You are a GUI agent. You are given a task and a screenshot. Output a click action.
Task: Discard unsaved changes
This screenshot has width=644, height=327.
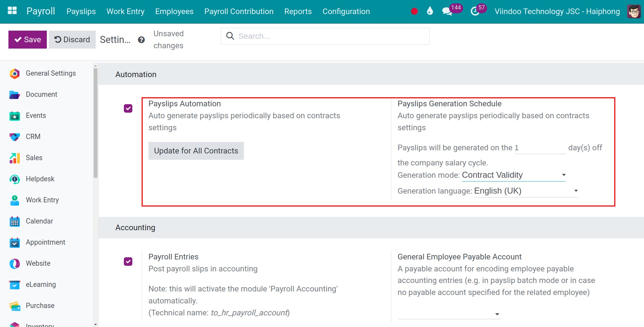[x=72, y=39]
